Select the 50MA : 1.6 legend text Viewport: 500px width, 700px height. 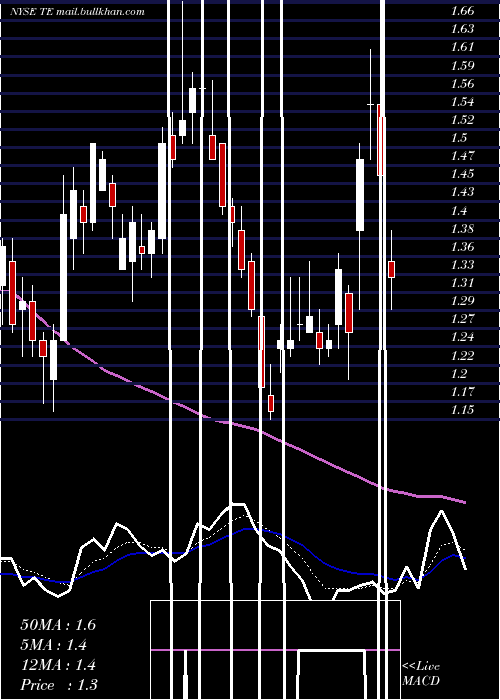pyautogui.click(x=58, y=625)
